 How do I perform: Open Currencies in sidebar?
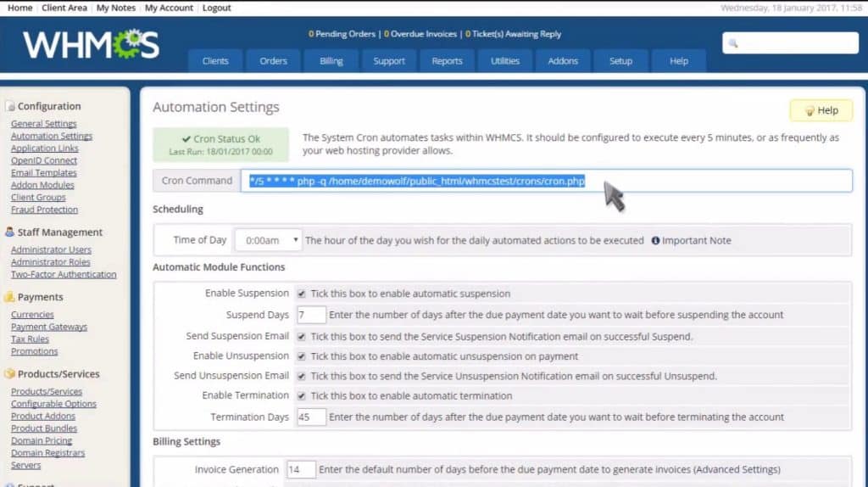[x=33, y=314]
